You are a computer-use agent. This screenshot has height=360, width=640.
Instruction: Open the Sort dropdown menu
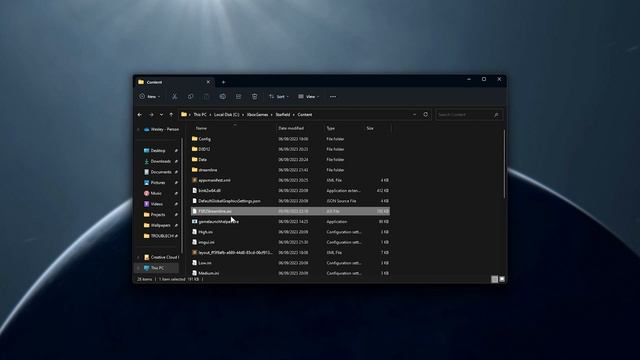279,97
